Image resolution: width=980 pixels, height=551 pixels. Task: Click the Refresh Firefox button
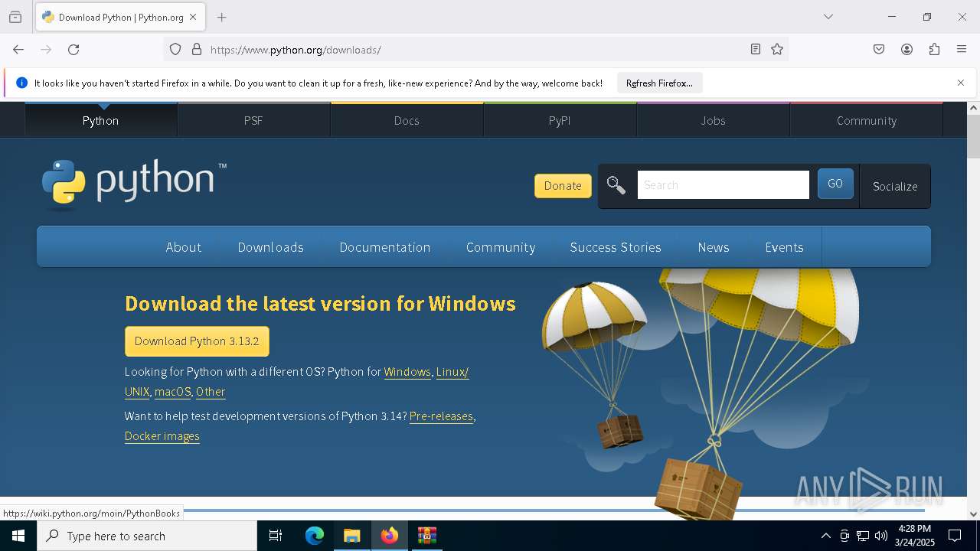(659, 83)
